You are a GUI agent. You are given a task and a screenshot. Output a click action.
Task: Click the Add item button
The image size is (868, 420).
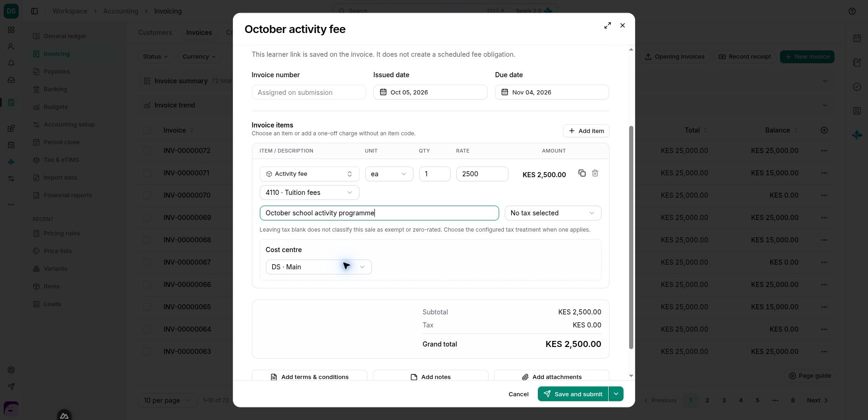pos(586,131)
